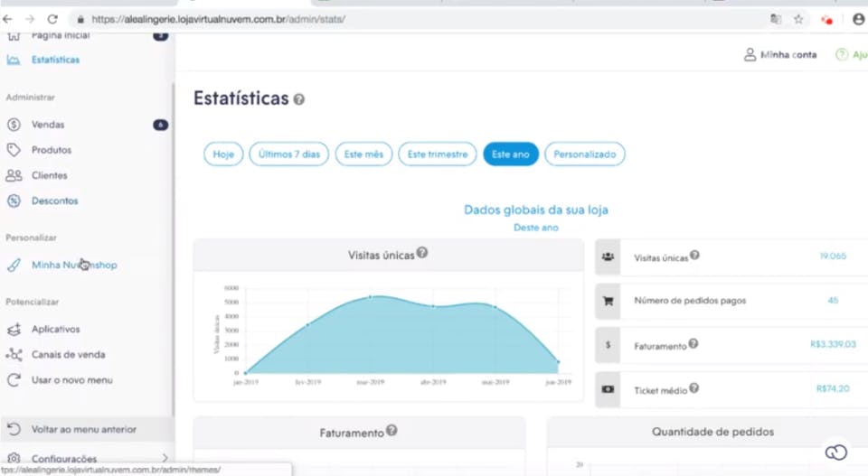The height and width of the screenshot is (476, 868).
Task: Click help icon on Faturamento chart title
Action: point(392,430)
